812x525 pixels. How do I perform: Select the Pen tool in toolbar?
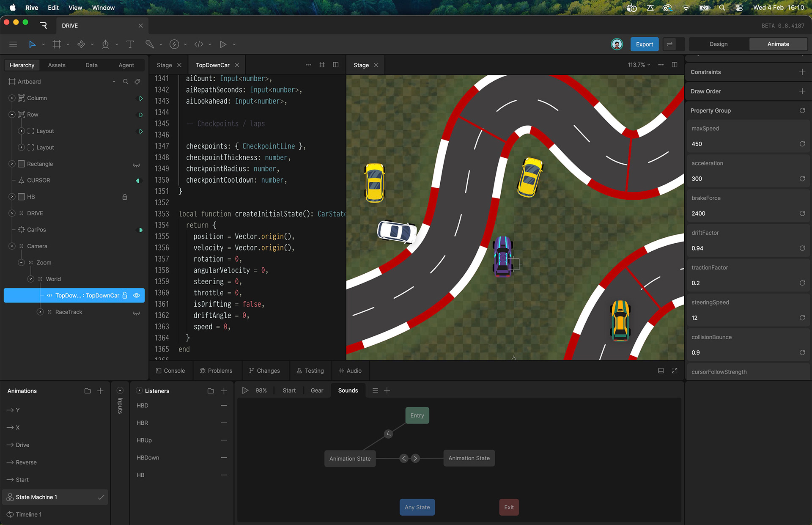[x=105, y=44]
